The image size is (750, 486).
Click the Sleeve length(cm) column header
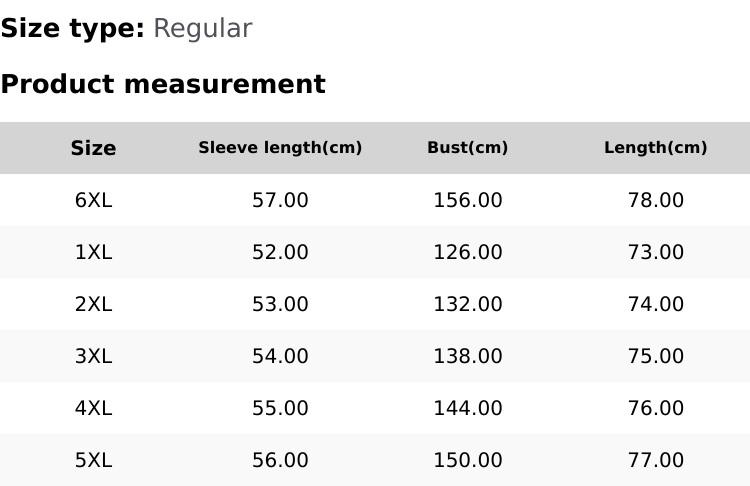tap(280, 148)
